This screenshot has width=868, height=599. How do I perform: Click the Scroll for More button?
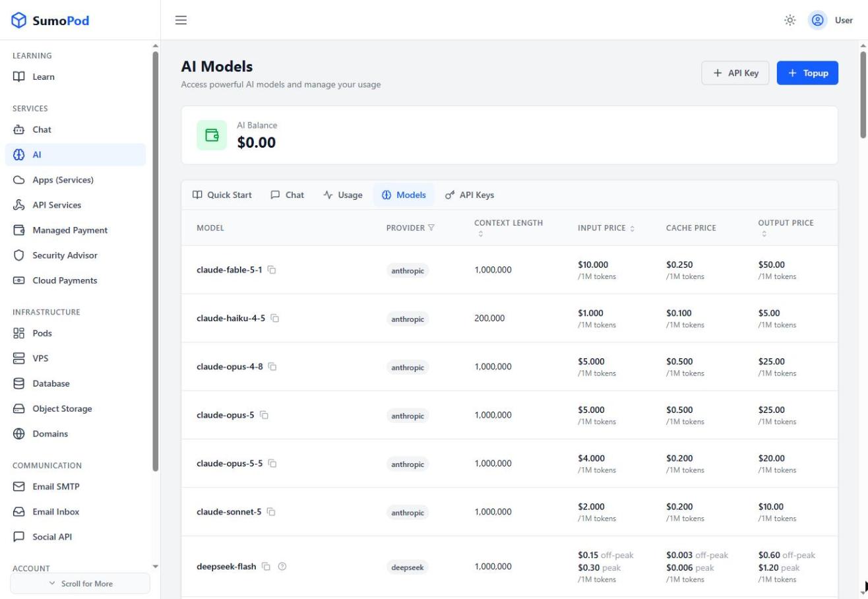80,584
